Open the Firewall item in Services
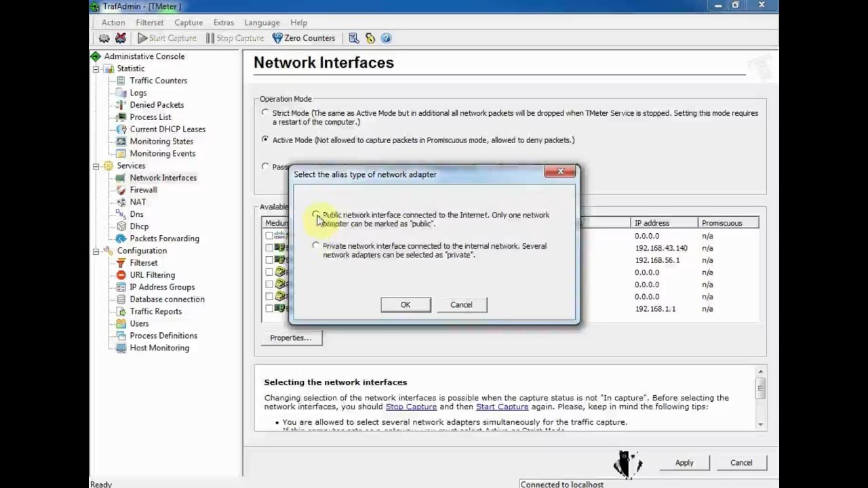Screen dimensions: 868x488 coord(143,190)
